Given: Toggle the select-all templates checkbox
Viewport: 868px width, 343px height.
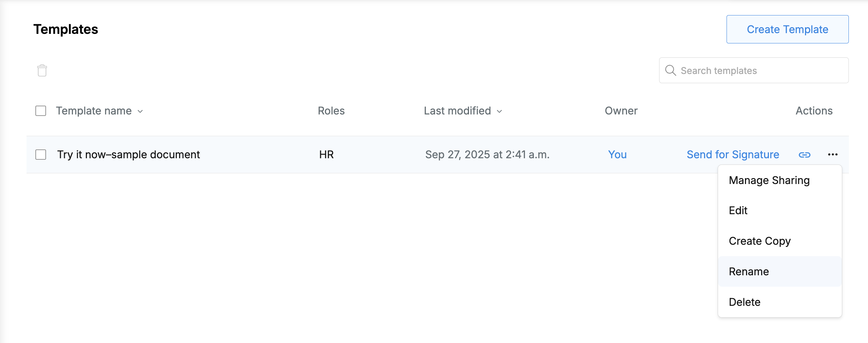Looking at the screenshot, I should [x=41, y=111].
